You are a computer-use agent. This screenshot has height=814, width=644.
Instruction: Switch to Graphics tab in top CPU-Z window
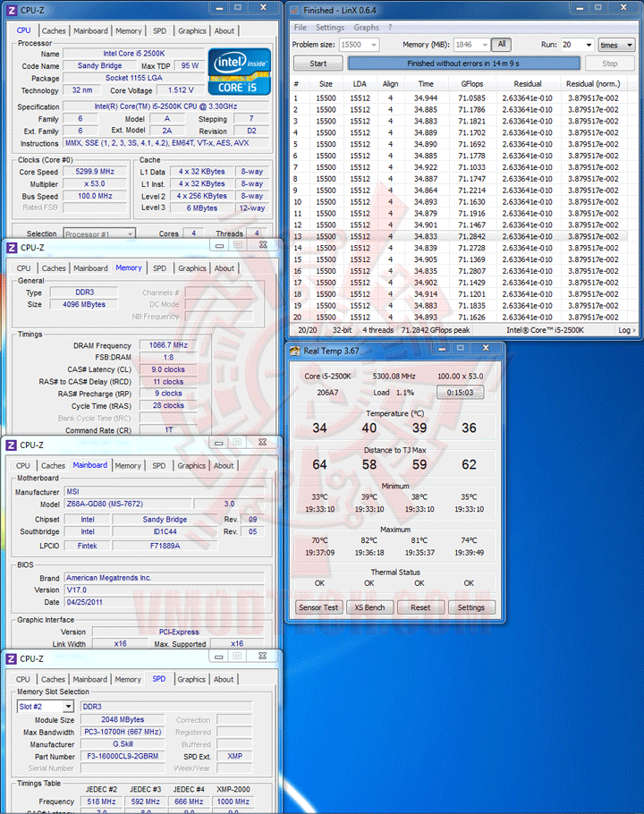pos(192,30)
